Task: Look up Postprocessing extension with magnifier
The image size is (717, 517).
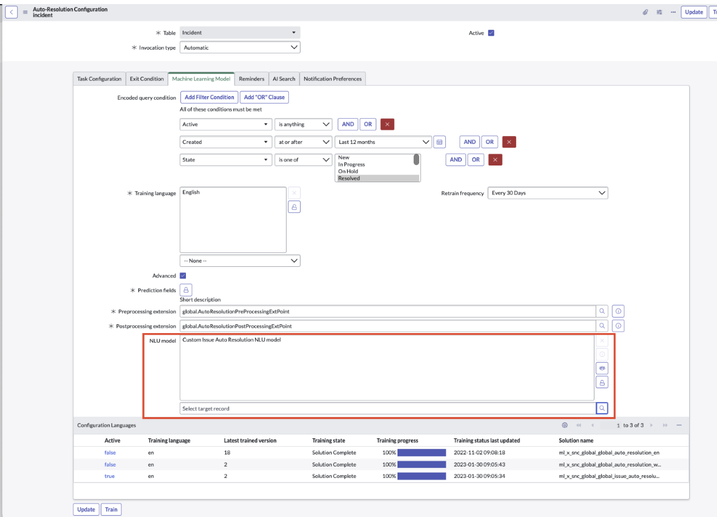Action: (x=602, y=326)
